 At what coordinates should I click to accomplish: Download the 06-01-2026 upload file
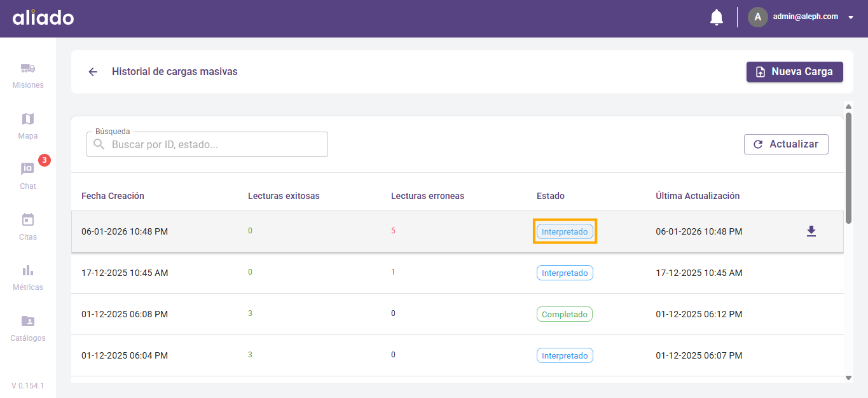(x=811, y=231)
